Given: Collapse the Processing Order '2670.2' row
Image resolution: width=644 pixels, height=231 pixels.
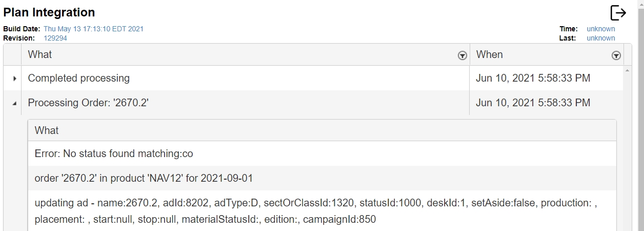Looking at the screenshot, I should 14,103.
